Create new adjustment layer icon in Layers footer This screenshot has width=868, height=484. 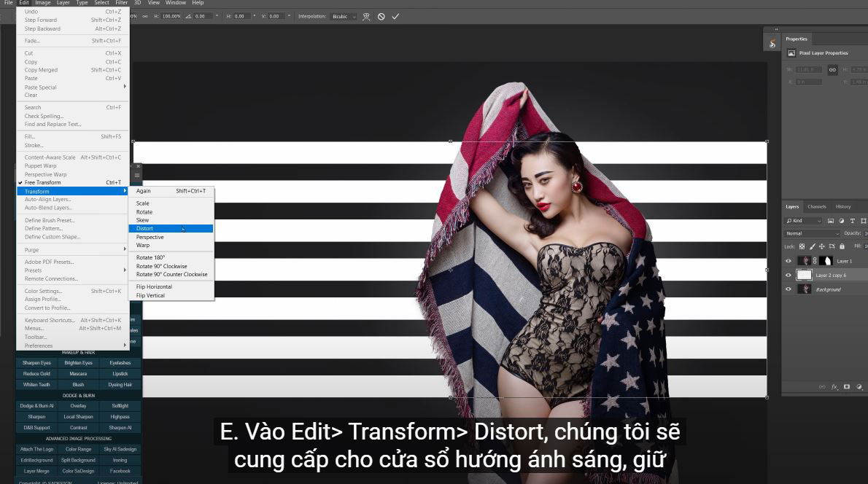pos(859,387)
